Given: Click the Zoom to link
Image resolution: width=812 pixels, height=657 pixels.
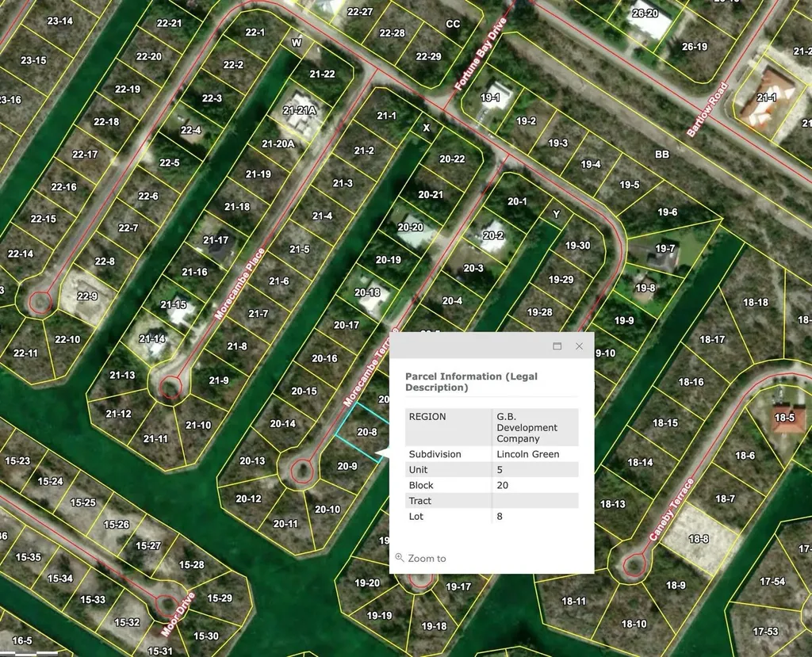Looking at the screenshot, I should pos(427,558).
